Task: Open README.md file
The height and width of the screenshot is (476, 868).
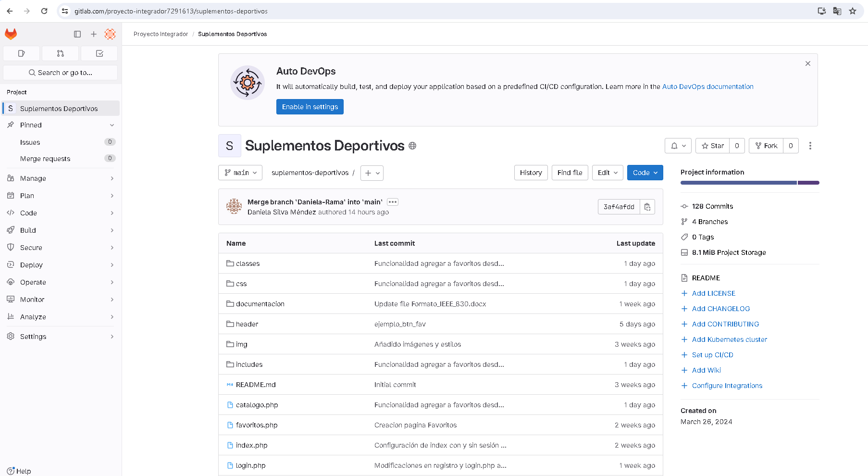Action: pyautogui.click(x=256, y=385)
